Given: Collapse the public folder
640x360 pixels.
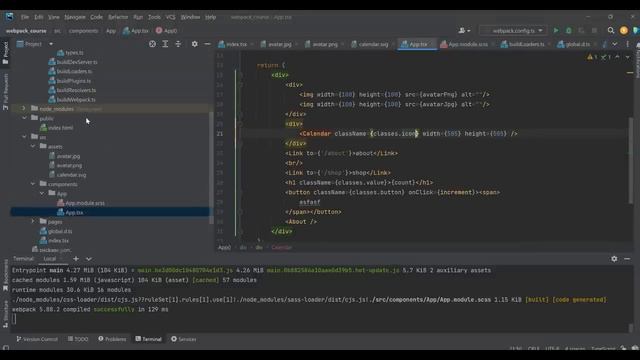Looking at the screenshot, I should click(x=24, y=118).
